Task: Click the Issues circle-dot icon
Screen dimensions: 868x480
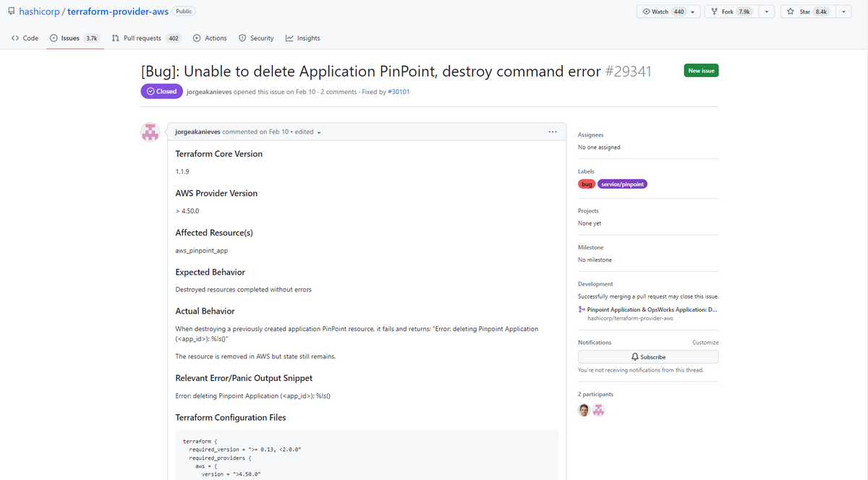Action: click(x=54, y=38)
